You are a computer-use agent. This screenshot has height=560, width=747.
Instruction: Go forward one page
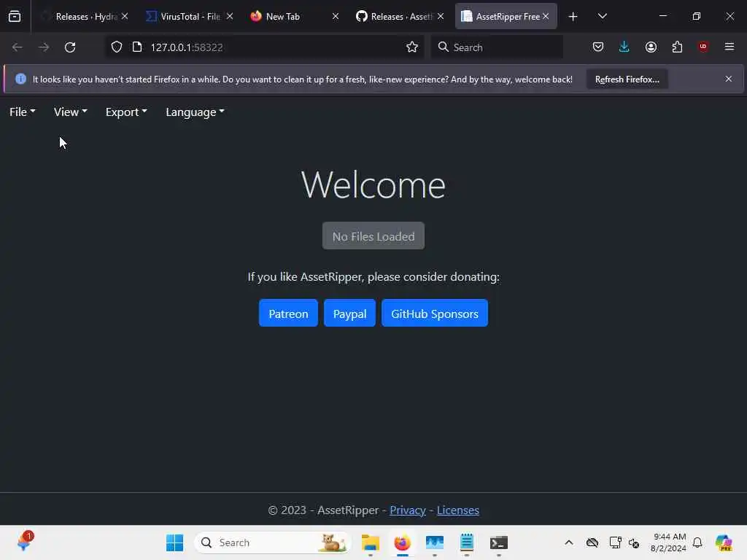tap(43, 47)
